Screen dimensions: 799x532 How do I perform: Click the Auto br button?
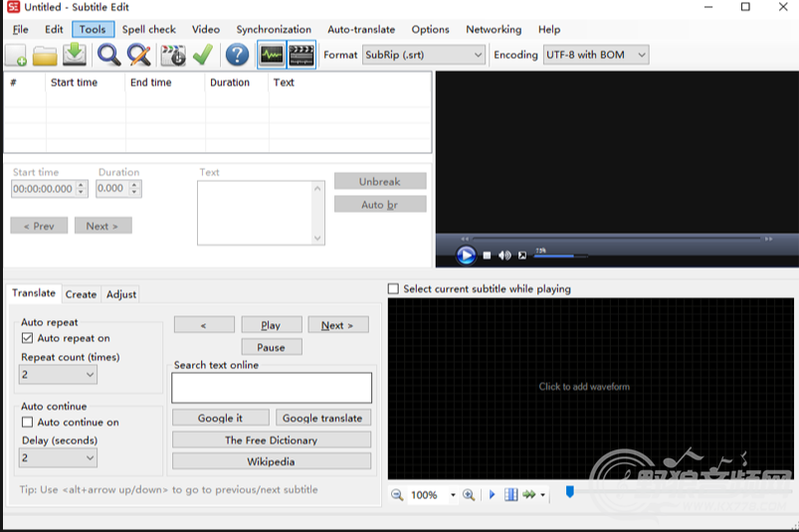click(x=380, y=204)
